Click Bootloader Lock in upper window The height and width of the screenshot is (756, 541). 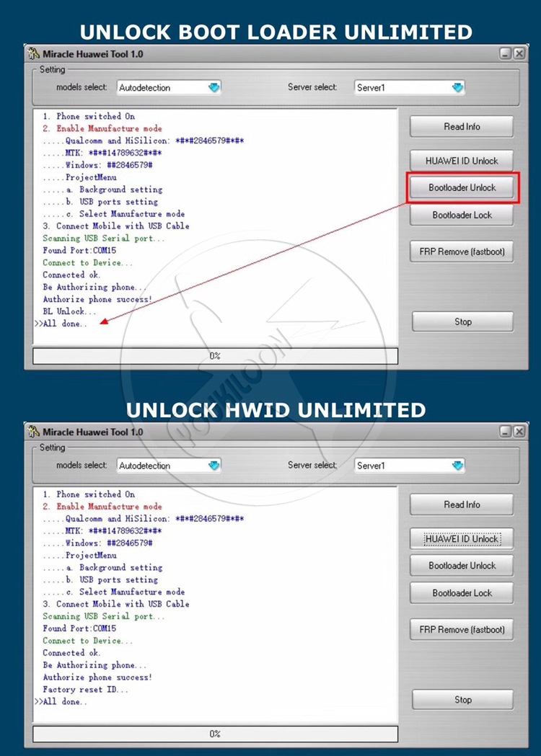click(462, 215)
